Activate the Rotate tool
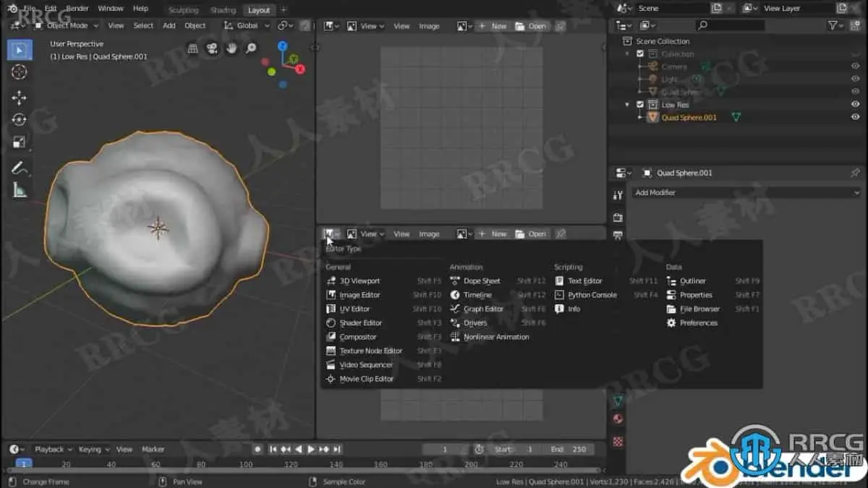The image size is (868, 488). coord(20,119)
